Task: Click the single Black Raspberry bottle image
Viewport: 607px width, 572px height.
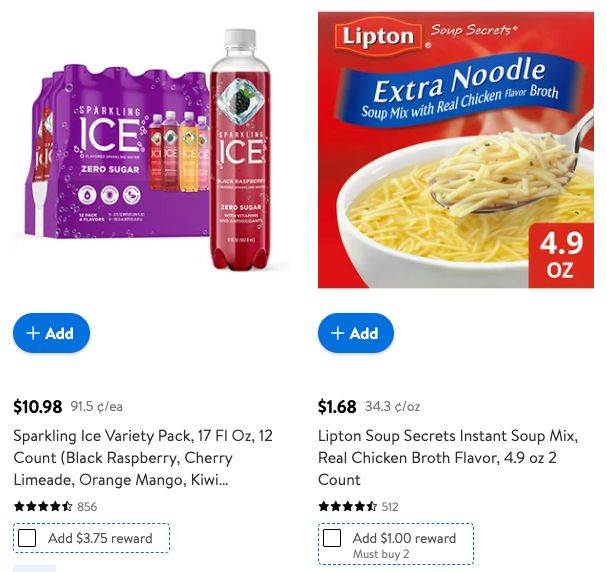Action: pos(240,149)
